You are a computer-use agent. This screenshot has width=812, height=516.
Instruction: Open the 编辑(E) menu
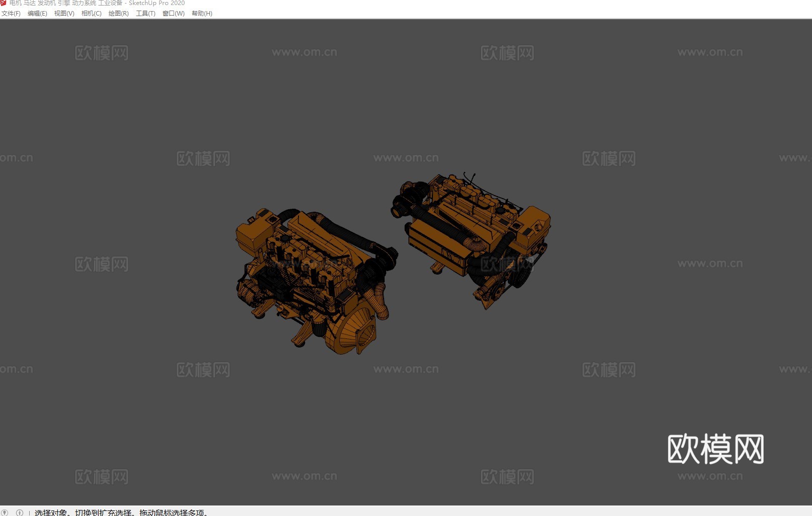pyautogui.click(x=37, y=14)
